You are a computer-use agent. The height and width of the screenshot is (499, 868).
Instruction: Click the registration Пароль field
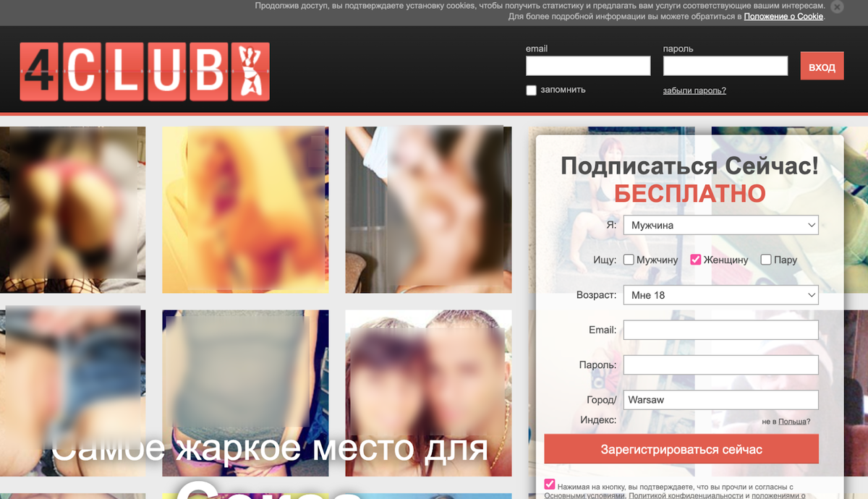720,364
